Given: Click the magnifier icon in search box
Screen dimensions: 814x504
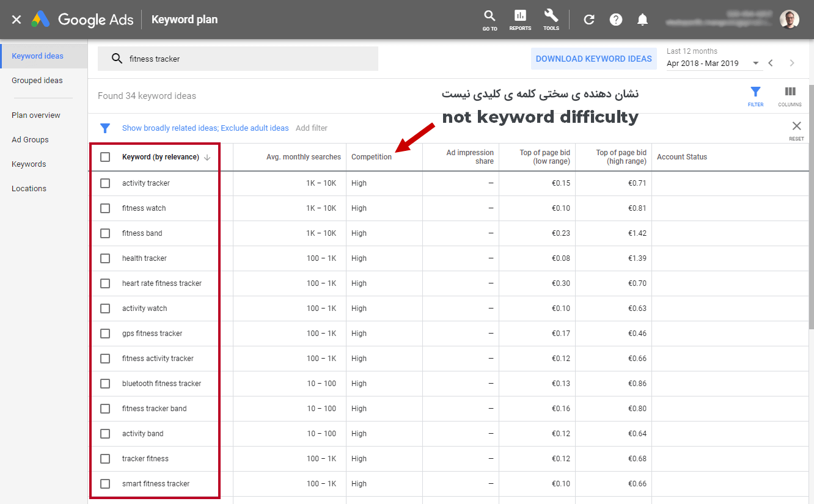Looking at the screenshot, I should 117,59.
